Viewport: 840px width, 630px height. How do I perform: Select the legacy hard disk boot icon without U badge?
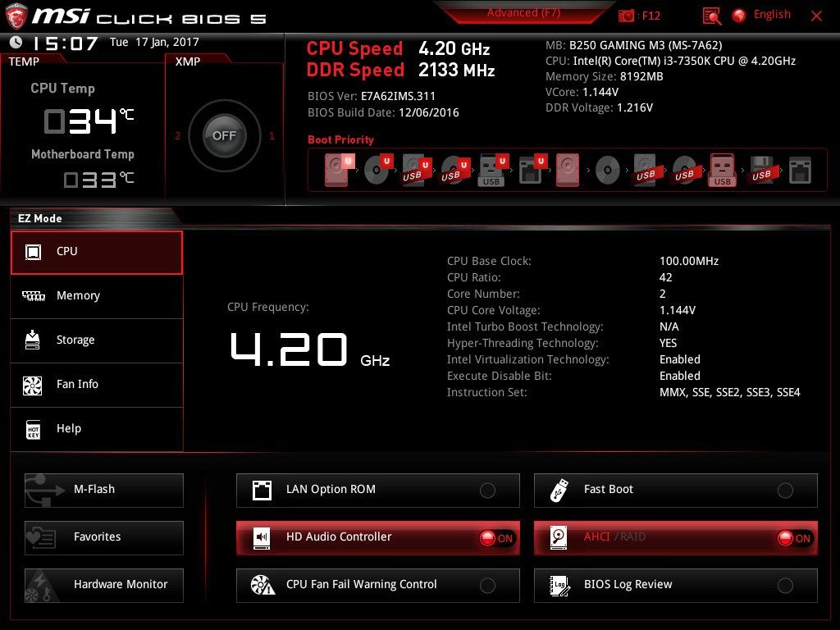(568, 170)
